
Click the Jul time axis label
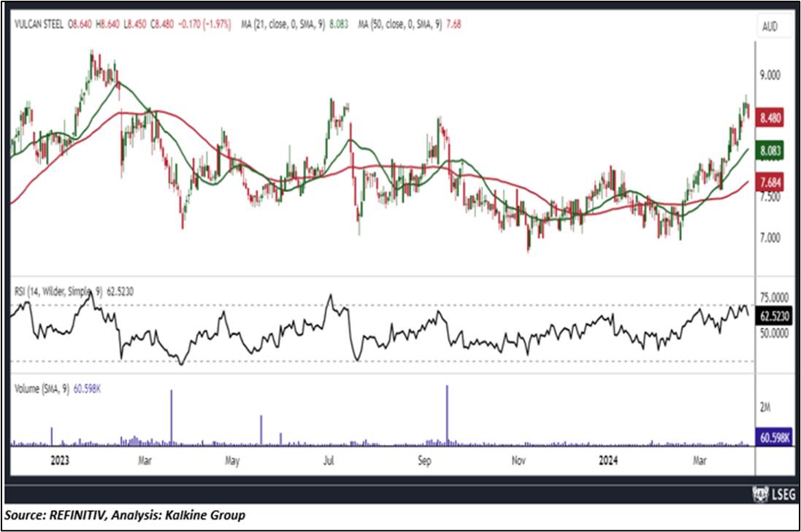pyautogui.click(x=329, y=460)
